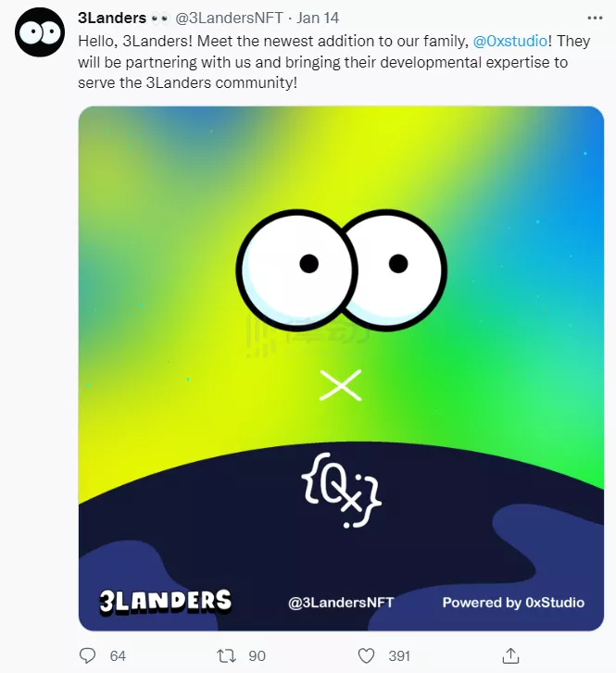The image size is (616, 673).
Task: Click the googly eyes logo in image
Action: coord(342,270)
